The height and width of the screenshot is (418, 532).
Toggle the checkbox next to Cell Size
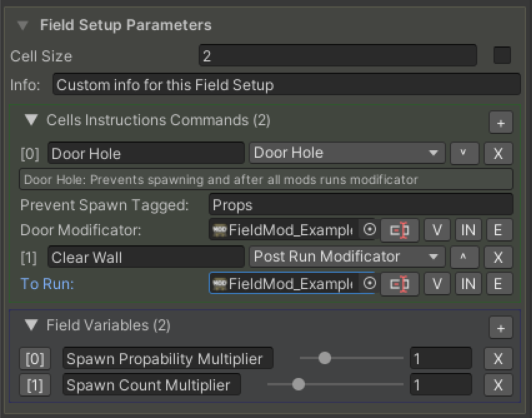click(x=502, y=55)
